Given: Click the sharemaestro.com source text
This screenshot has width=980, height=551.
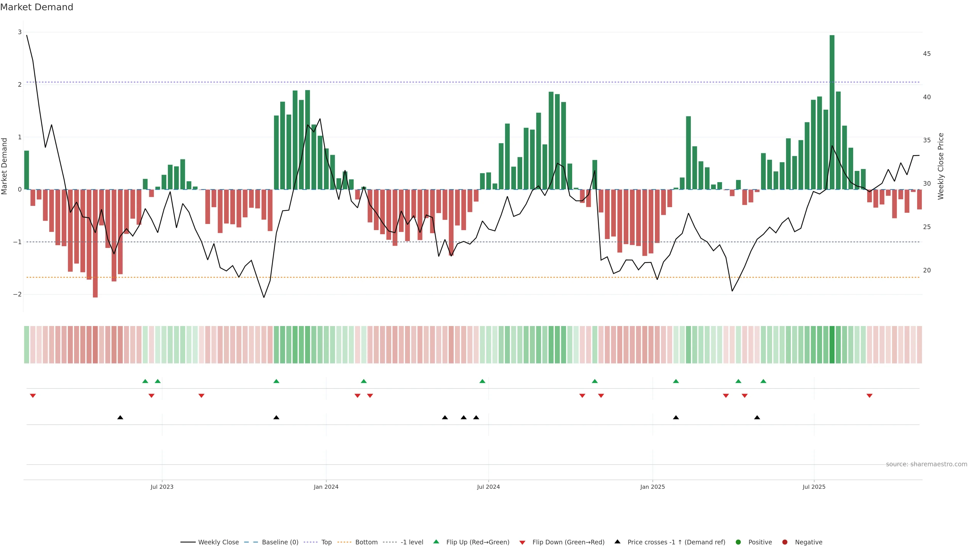Looking at the screenshot, I should point(926,464).
